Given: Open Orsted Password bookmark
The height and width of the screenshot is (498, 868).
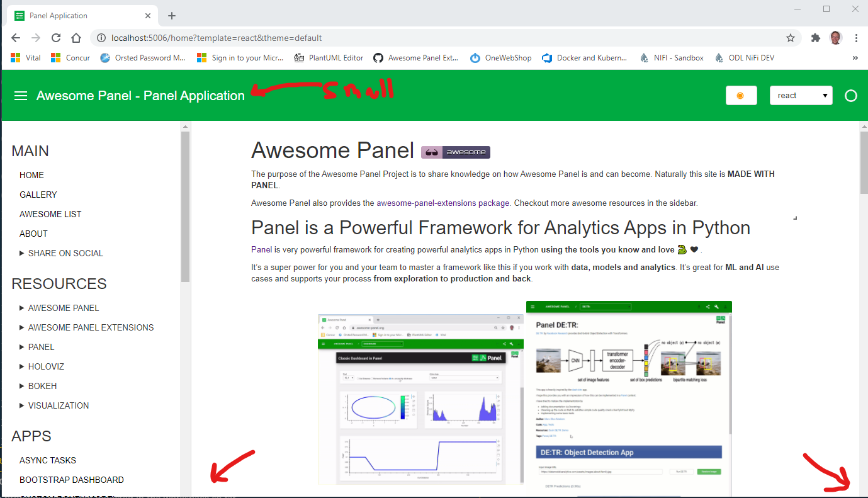Looking at the screenshot, I should [x=143, y=57].
